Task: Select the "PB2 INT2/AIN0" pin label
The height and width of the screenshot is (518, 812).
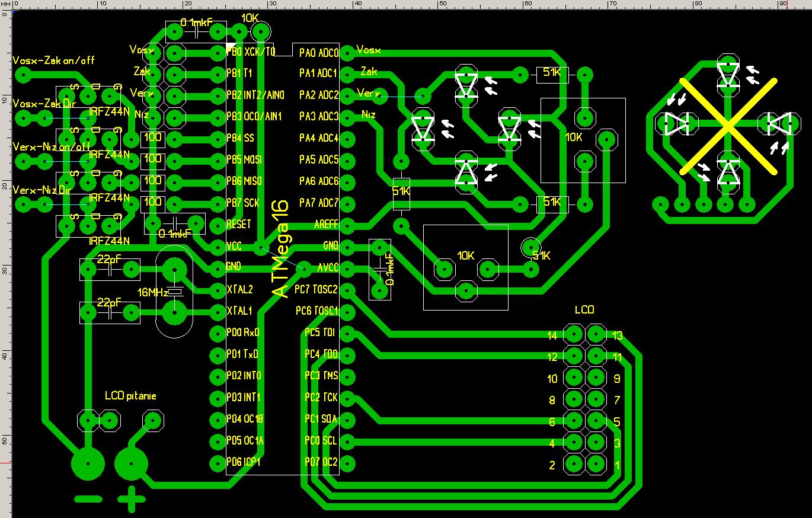Action: click(x=255, y=95)
